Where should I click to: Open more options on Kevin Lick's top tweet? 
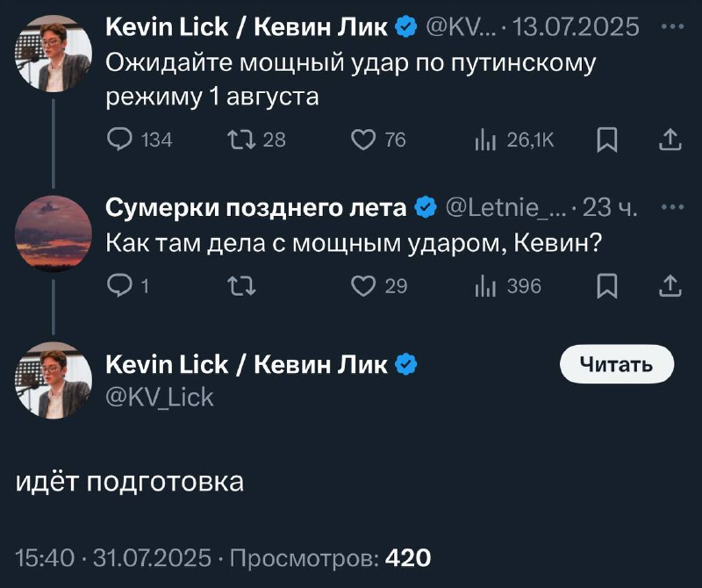[671, 26]
